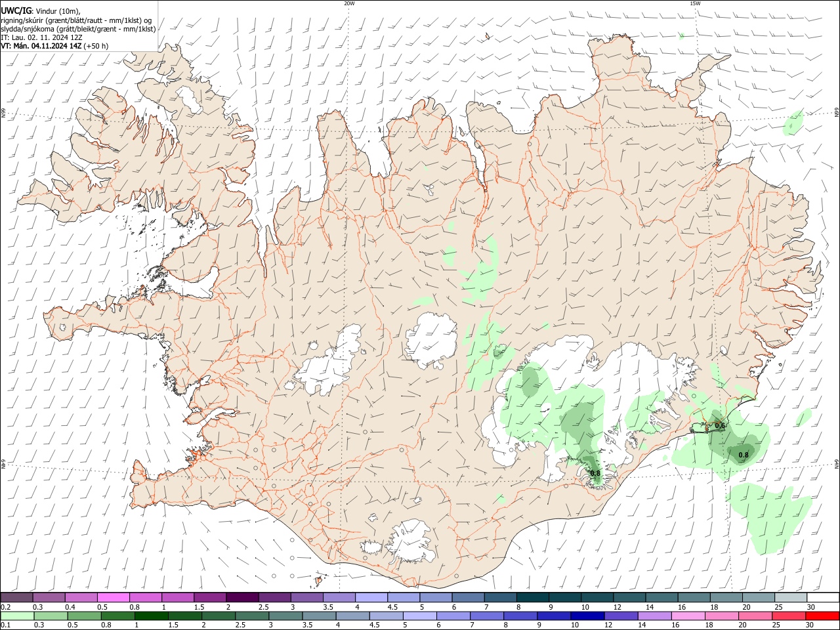Pick the hot pink 20 swatch in rain legend row
Viewport: 840px width, 630px height.
click(x=755, y=616)
